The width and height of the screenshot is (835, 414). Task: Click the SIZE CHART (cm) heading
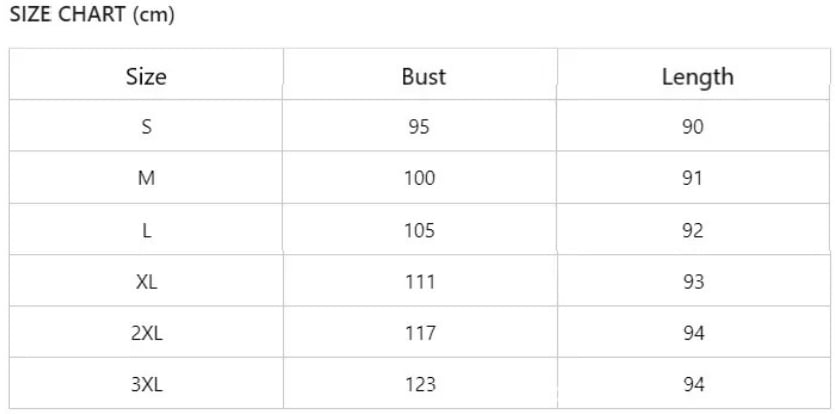[92, 15]
